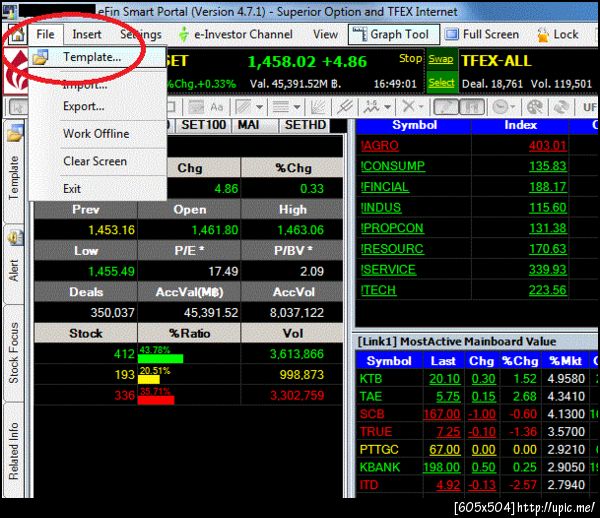This screenshot has height=518, width=600.
Task: Click the 403.01 index value for !AGRO
Action: pos(548,145)
